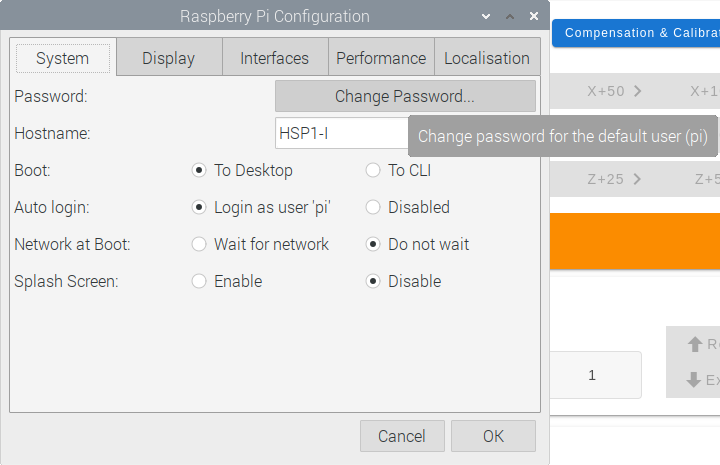720x465 pixels.
Task: Set Auto login to Disabled
Action: point(373,207)
